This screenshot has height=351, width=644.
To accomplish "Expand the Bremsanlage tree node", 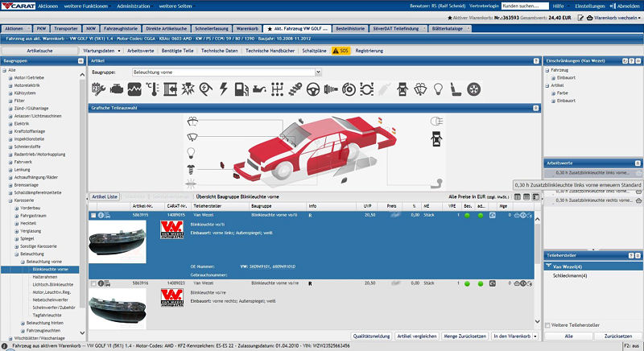I will coord(10,185).
